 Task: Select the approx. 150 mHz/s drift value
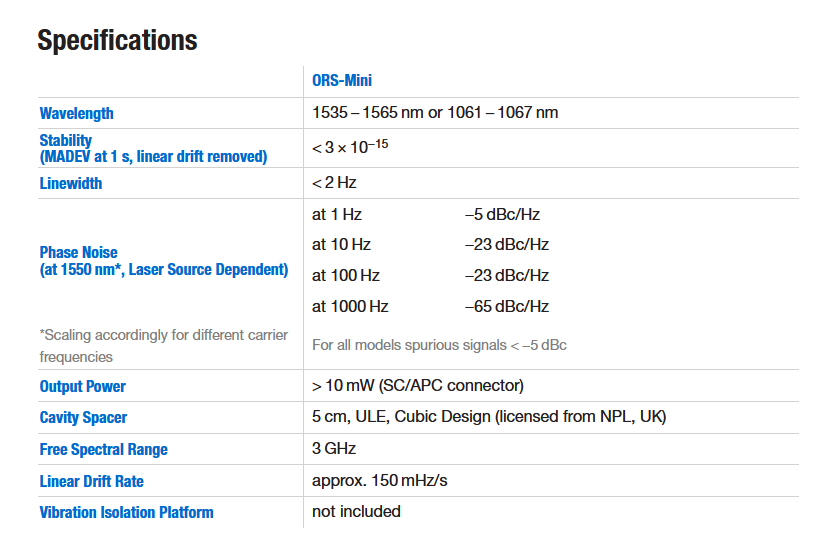(x=380, y=481)
